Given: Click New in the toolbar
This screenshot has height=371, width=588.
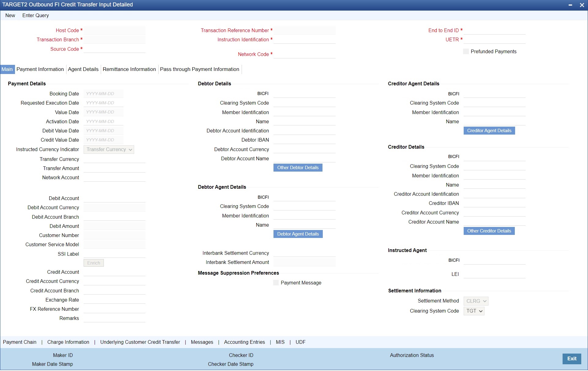Looking at the screenshot, I should click(x=10, y=16).
